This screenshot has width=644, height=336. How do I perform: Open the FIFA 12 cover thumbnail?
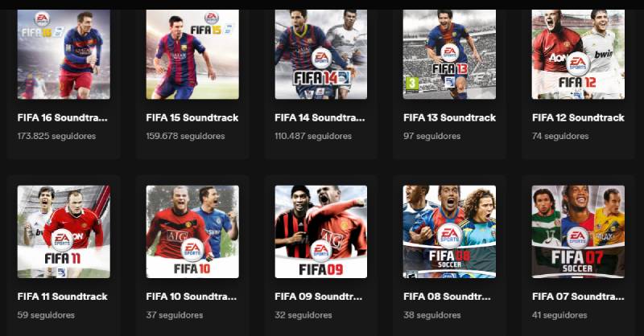click(x=578, y=54)
